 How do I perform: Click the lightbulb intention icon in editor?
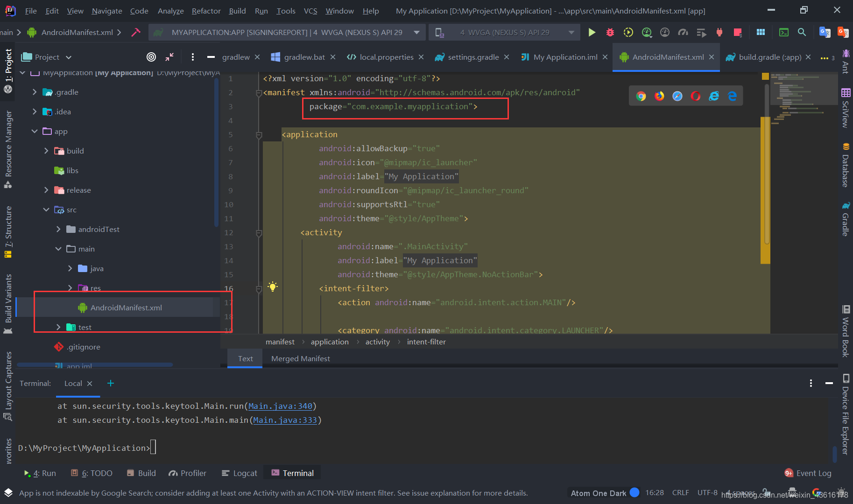pos(273,287)
